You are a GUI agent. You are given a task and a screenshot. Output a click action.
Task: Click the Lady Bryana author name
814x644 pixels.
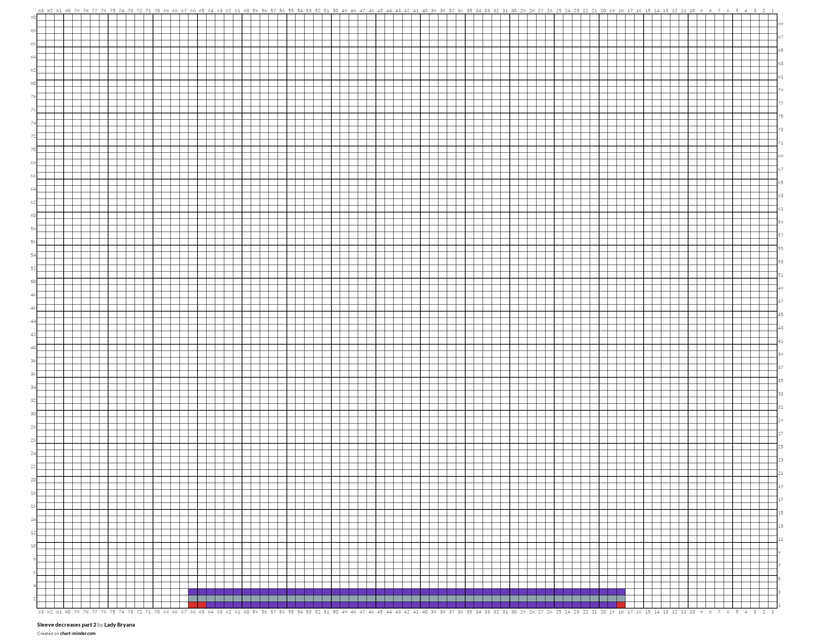120,625
